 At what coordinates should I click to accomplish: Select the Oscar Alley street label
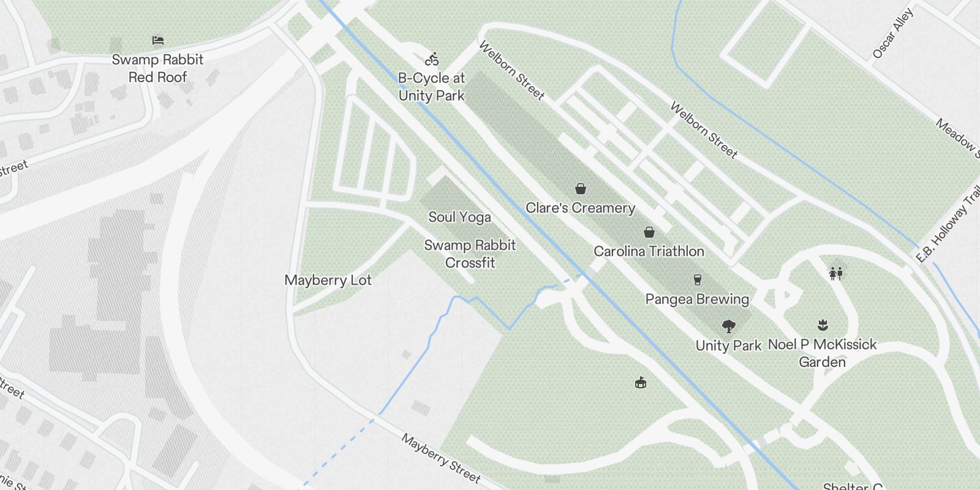pos(893,33)
